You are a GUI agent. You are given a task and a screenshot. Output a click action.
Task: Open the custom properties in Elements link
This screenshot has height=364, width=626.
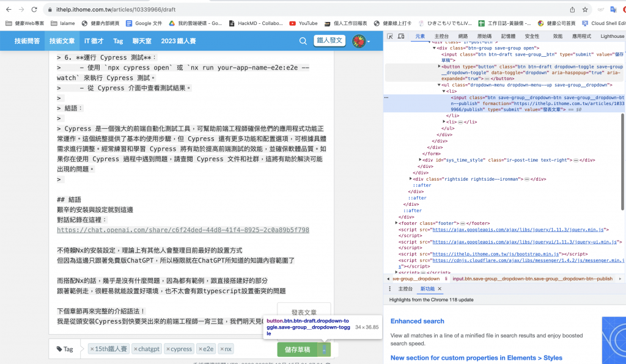click(476, 358)
